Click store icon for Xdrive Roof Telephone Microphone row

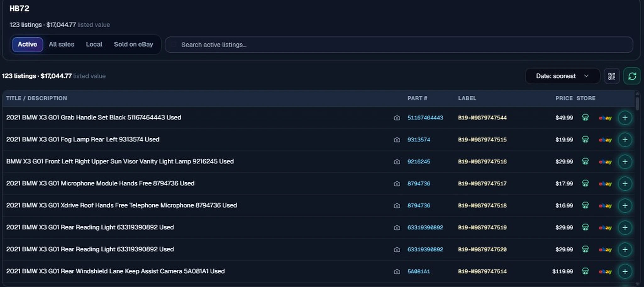tap(585, 205)
